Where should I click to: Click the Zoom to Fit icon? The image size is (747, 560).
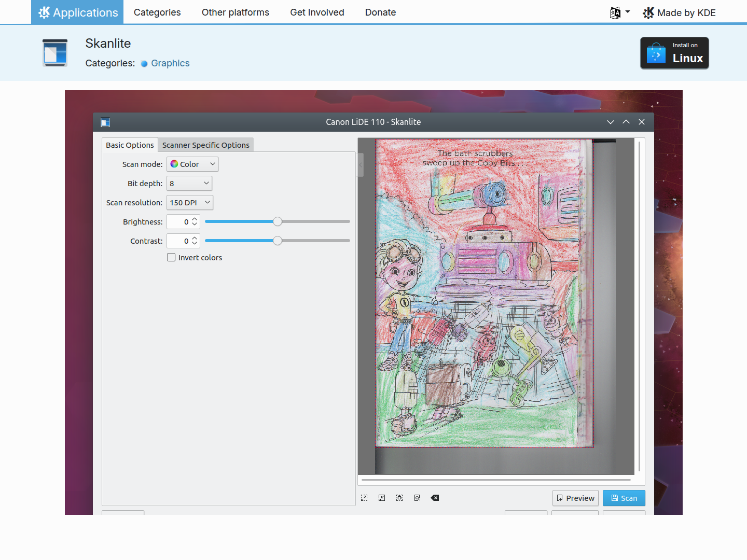[417, 498]
